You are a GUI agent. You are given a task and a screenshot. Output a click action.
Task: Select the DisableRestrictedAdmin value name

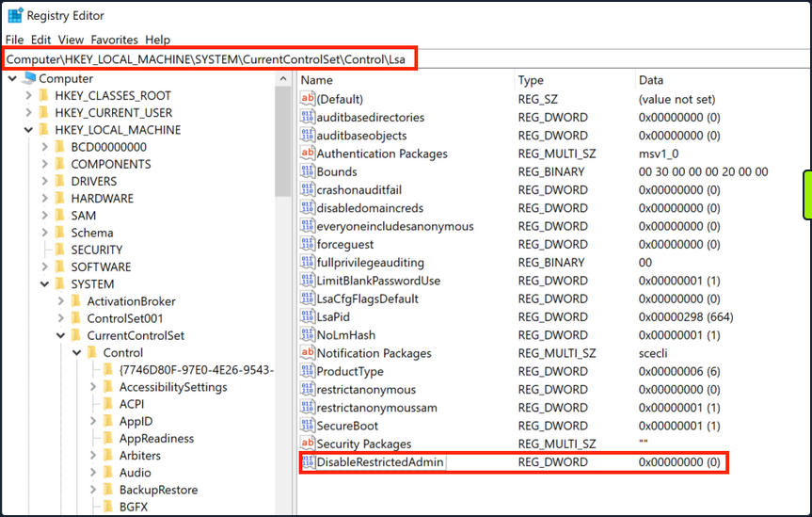(380, 462)
